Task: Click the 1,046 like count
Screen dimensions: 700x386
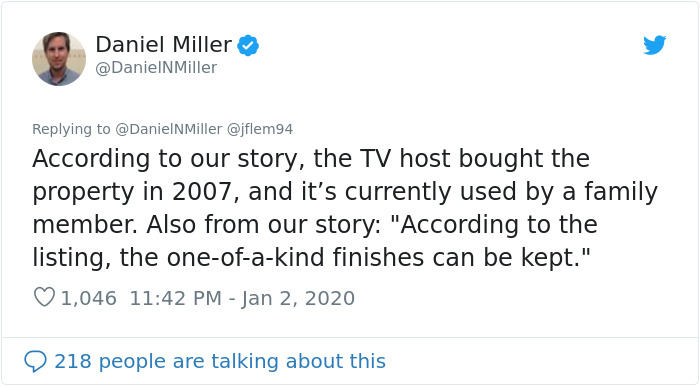Action: point(88,298)
